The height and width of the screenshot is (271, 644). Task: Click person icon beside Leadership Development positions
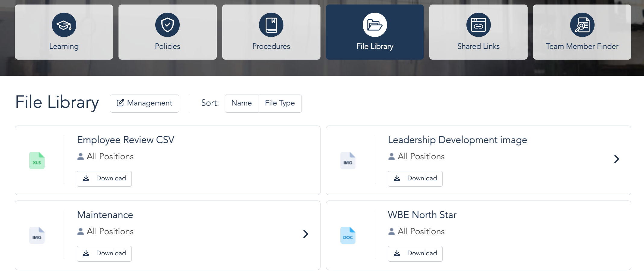pyautogui.click(x=392, y=157)
